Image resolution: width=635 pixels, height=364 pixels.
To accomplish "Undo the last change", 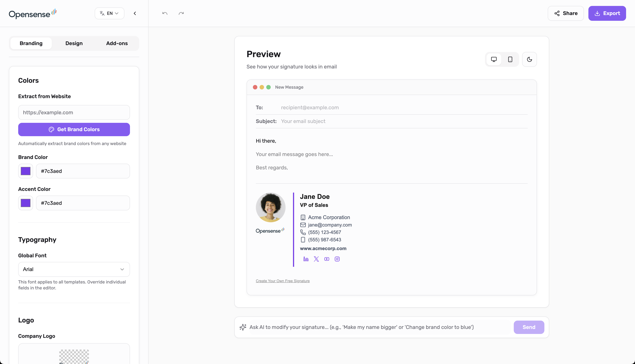I will click(x=165, y=13).
